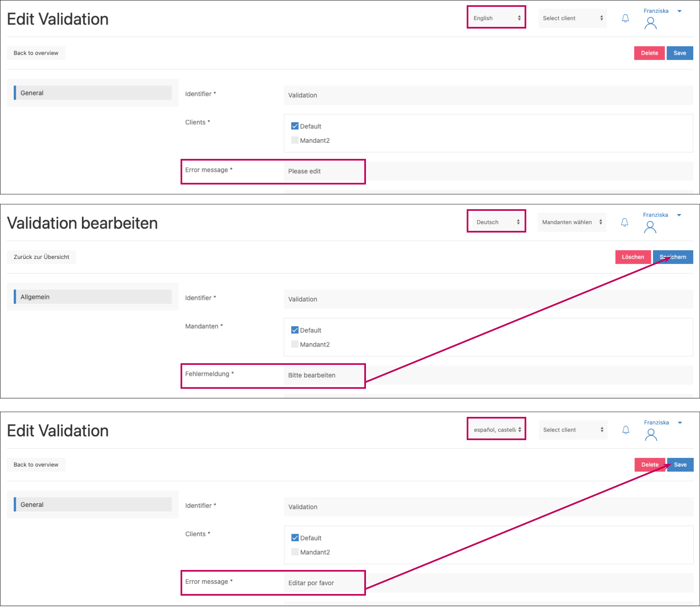Uncheck Default under the Clients label in English panel

(294, 126)
